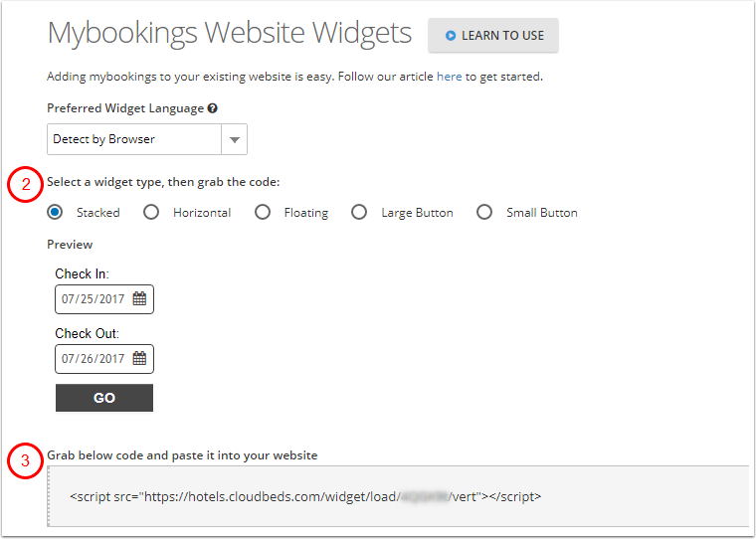Choose the Large Button widget type

(x=359, y=212)
